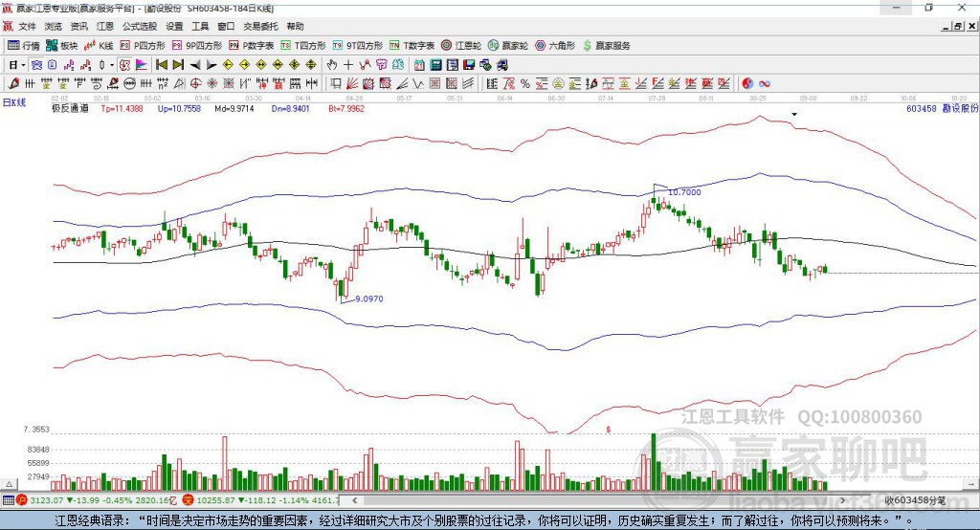This screenshot has height=530, width=980.
Task: Open the calculator icon
Action: [x=435, y=65]
